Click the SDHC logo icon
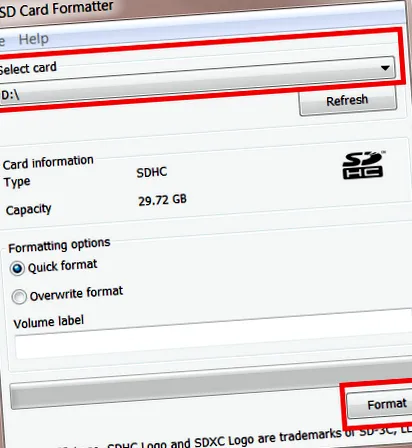The height and width of the screenshot is (448, 412). (363, 165)
